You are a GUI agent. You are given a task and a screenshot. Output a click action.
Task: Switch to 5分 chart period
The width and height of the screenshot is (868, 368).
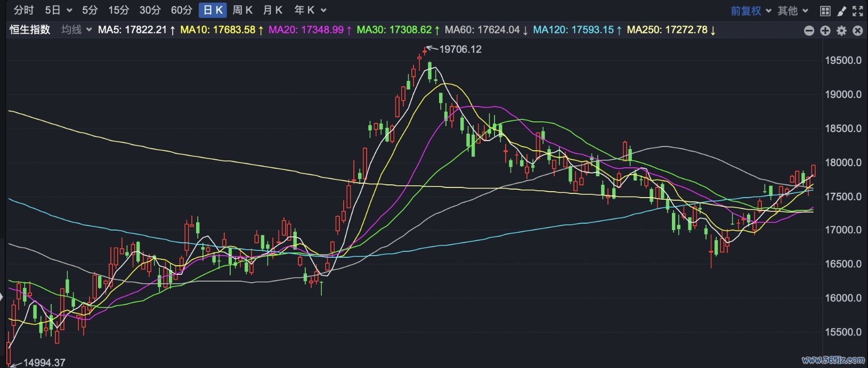pyautogui.click(x=90, y=10)
